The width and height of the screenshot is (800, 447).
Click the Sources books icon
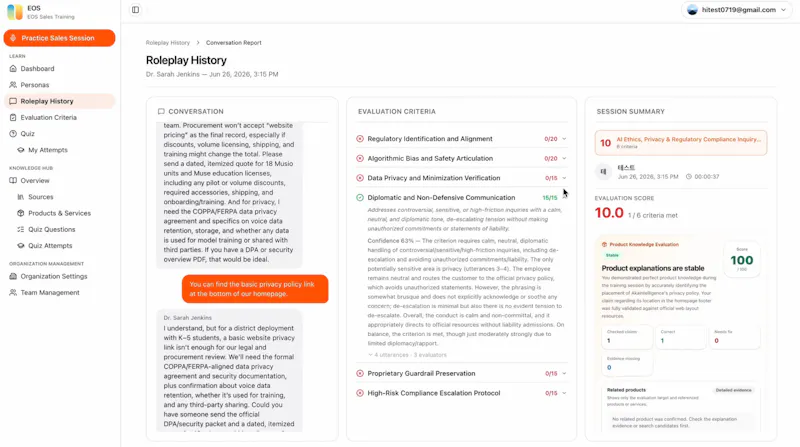tap(21, 197)
